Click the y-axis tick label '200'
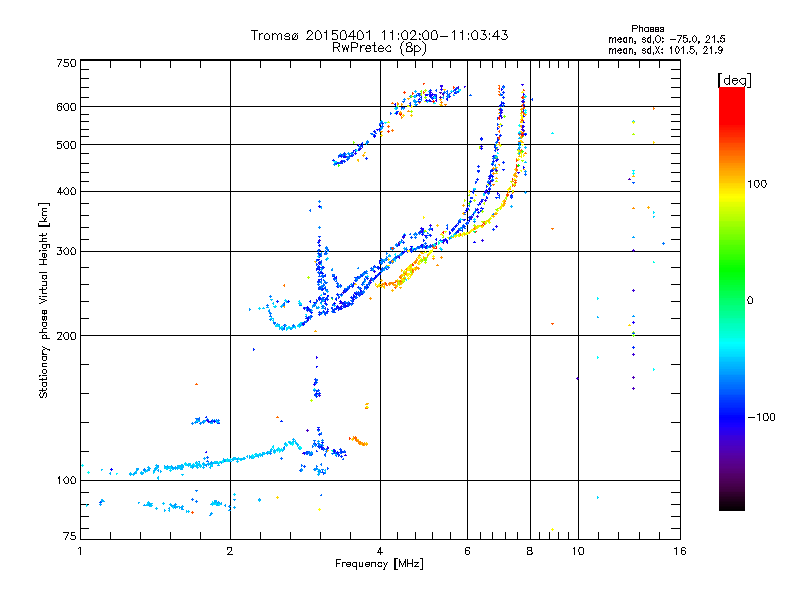 tap(66, 336)
